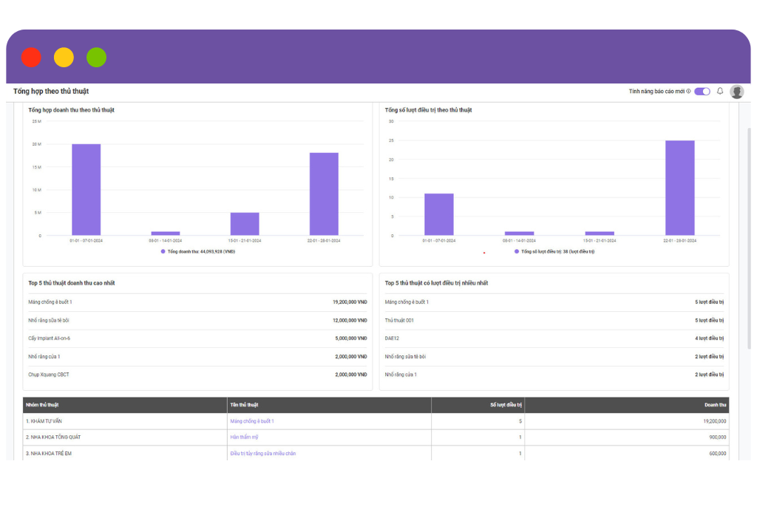Click the 19,200,000 VND revenue value

pyautogui.click(x=350, y=302)
